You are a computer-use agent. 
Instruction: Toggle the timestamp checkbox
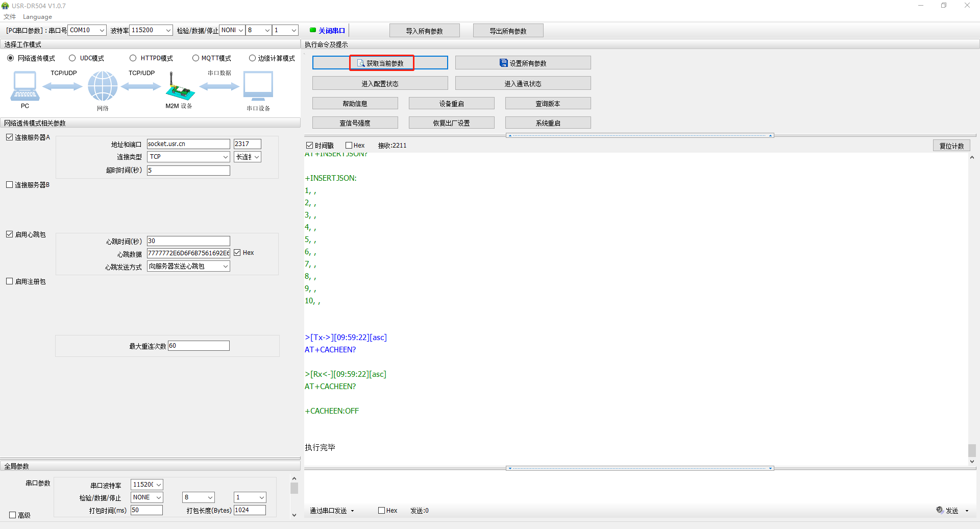pos(309,146)
